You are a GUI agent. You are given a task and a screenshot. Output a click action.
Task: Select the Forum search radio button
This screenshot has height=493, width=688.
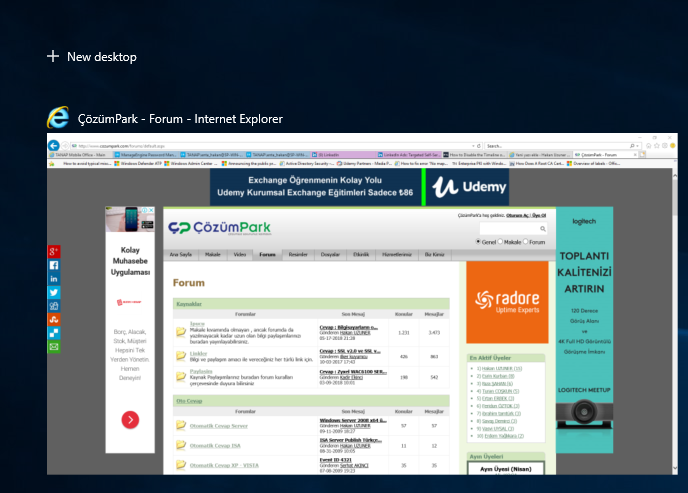[x=526, y=242]
